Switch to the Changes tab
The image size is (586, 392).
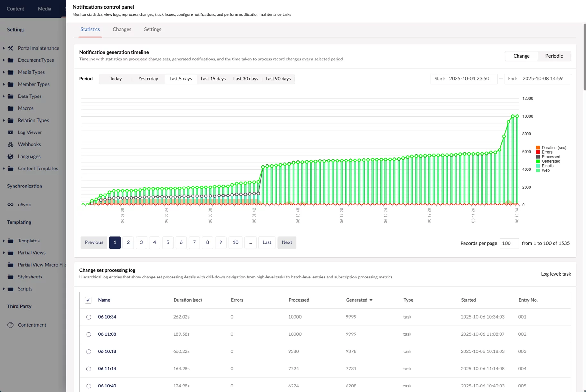coord(122,29)
